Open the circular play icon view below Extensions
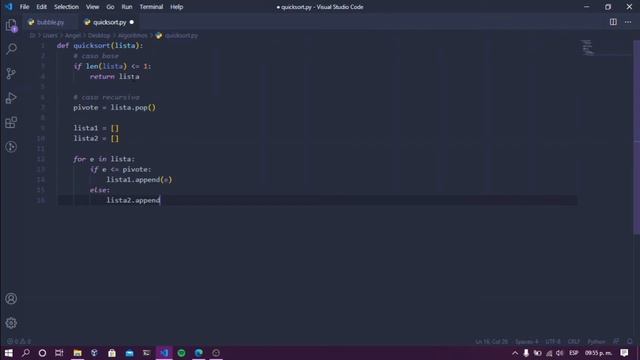Image resolution: width=640 pixels, height=360 pixels. 11,147
